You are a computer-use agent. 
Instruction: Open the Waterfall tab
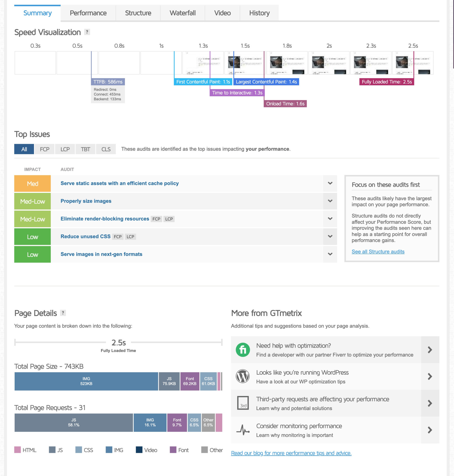click(183, 13)
